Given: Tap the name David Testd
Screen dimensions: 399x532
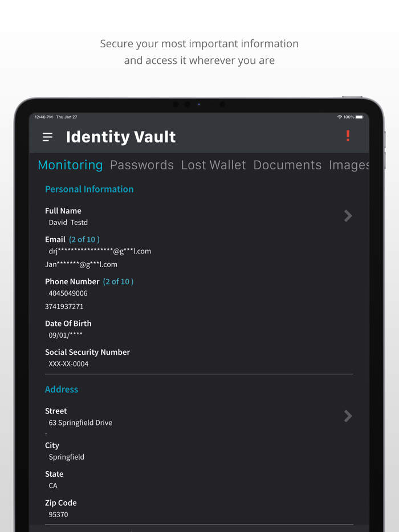Looking at the screenshot, I should pyautogui.click(x=68, y=223).
